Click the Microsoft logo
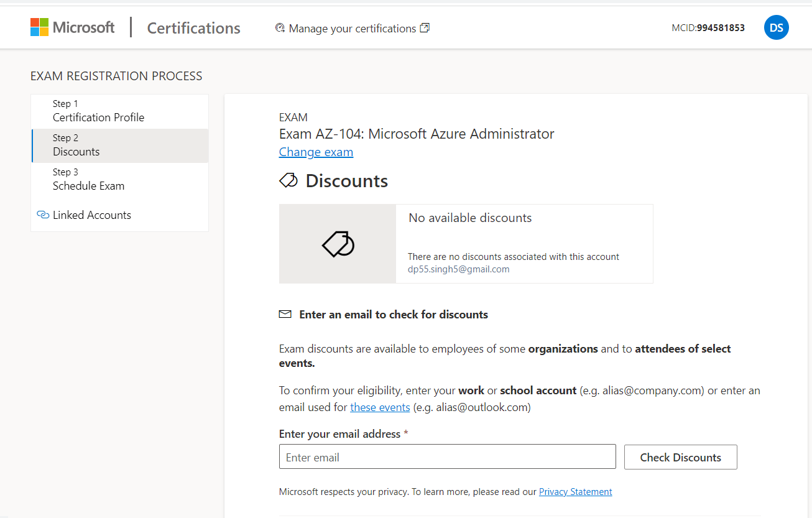Screen dimensions: 812x518 pyautogui.click(x=72, y=27)
